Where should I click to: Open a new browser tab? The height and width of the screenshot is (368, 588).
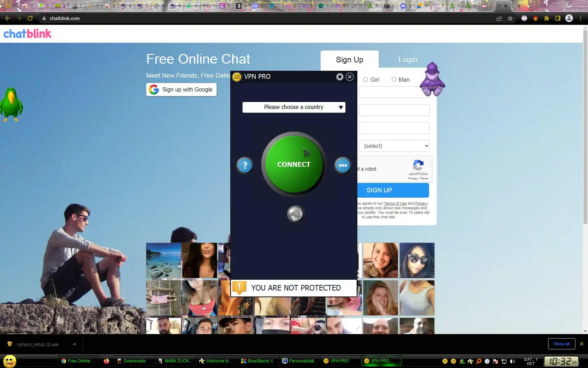click(x=519, y=6)
